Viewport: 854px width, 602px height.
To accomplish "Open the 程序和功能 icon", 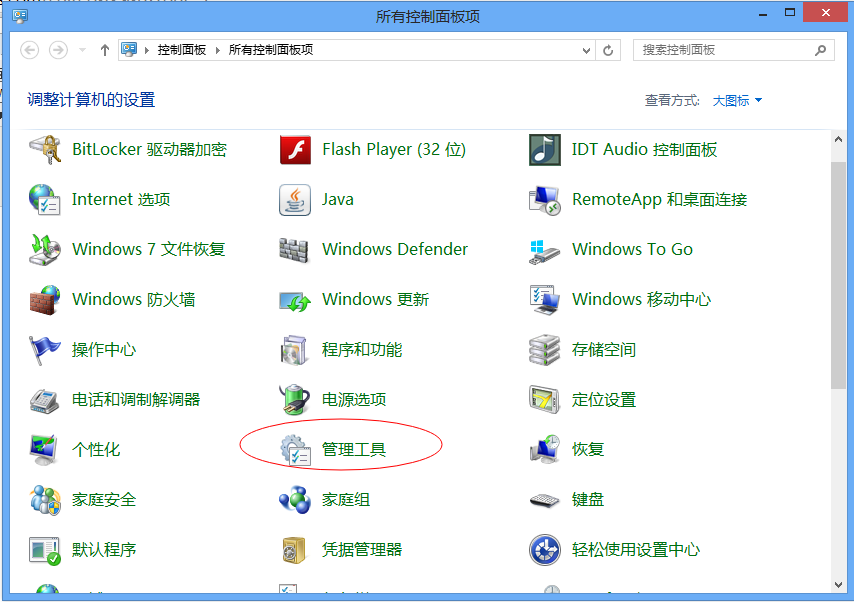I will [294, 350].
